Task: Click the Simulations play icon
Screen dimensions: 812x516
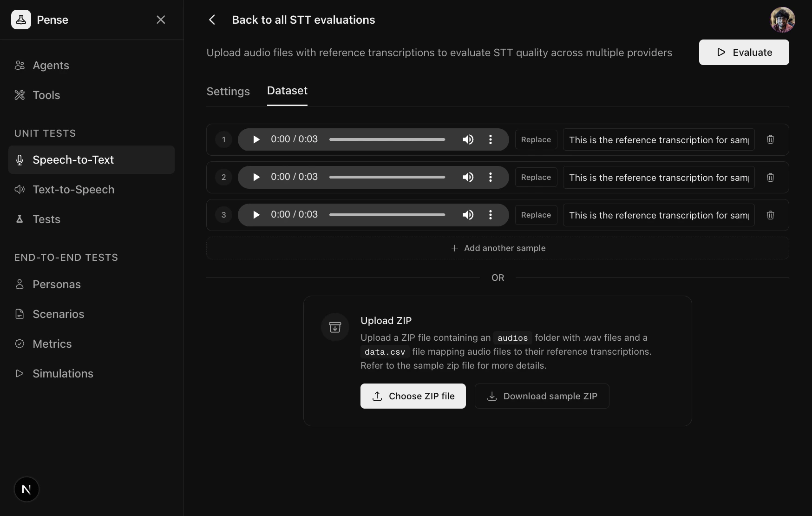Action: [20, 374]
